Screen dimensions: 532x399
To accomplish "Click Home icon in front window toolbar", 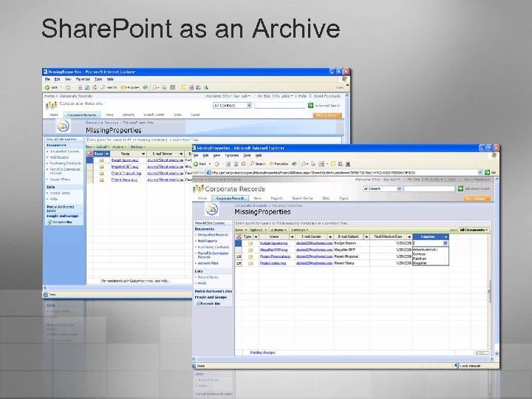I will [x=243, y=164].
